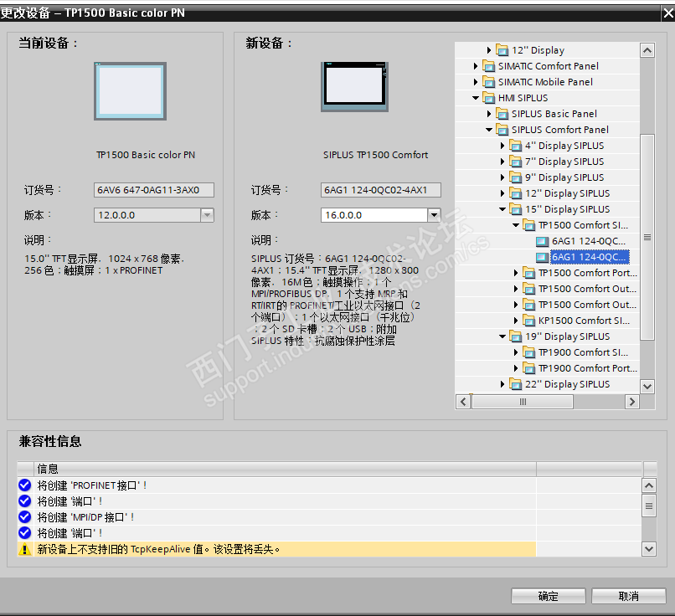
Task: Confirm with the 确定 button
Action: (x=548, y=596)
